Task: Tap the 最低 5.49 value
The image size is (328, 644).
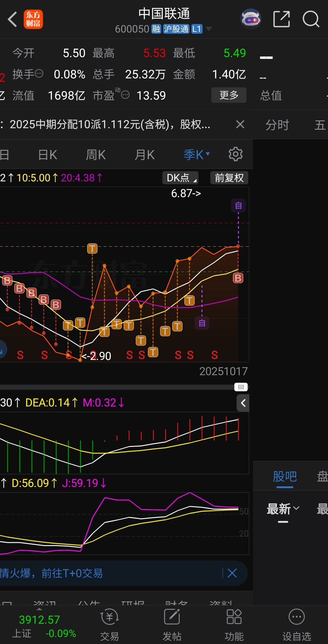Action: coord(235,53)
